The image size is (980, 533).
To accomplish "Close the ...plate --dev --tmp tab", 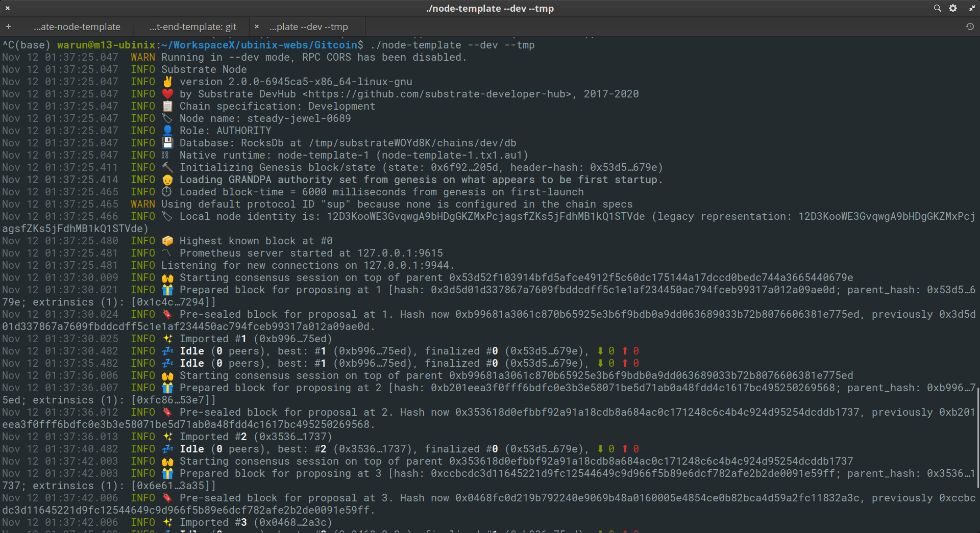I will pos(257,27).
